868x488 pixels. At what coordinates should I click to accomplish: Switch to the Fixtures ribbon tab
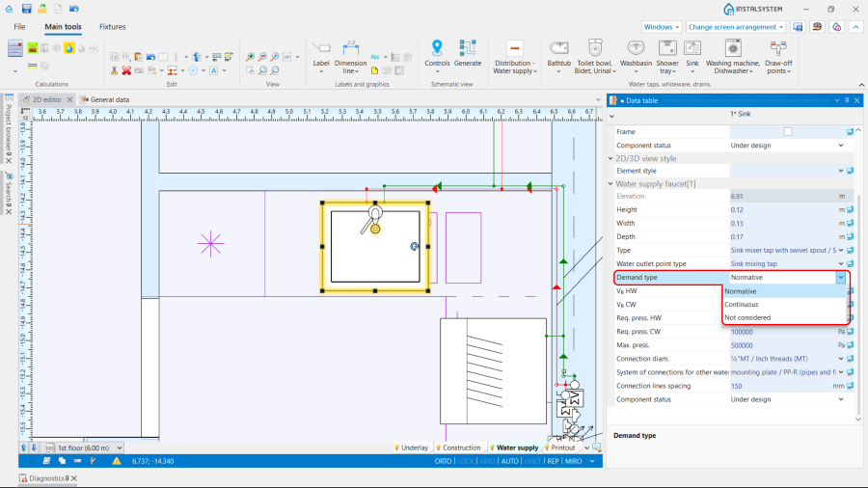(112, 27)
